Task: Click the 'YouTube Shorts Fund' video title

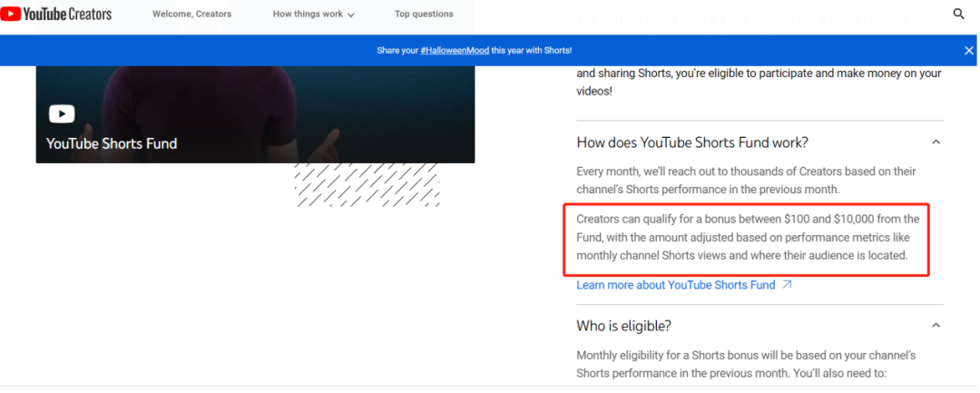Action: 112,143
